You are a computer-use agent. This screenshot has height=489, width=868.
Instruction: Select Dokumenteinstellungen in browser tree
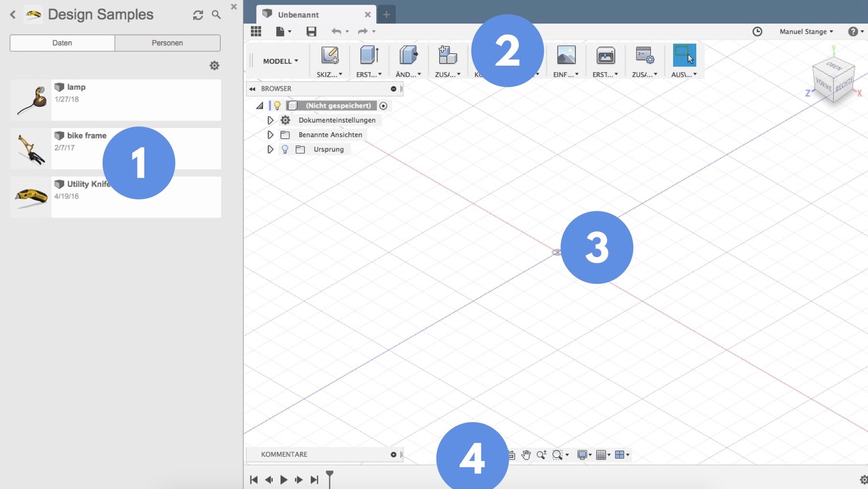pyautogui.click(x=337, y=120)
